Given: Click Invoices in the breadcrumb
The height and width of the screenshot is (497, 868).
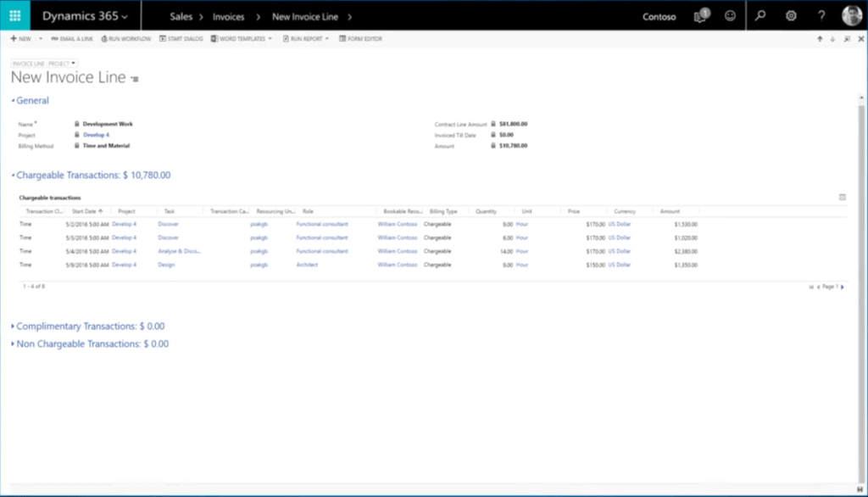Looking at the screenshot, I should 229,16.
